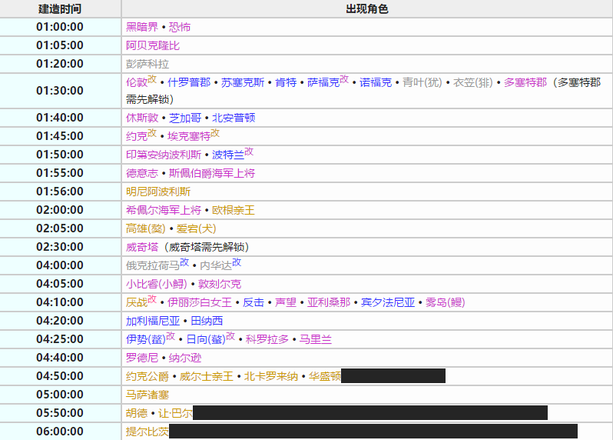The height and width of the screenshot is (440, 613).
Task: Open the 苏塞克斯 ship link
Action: (245, 82)
